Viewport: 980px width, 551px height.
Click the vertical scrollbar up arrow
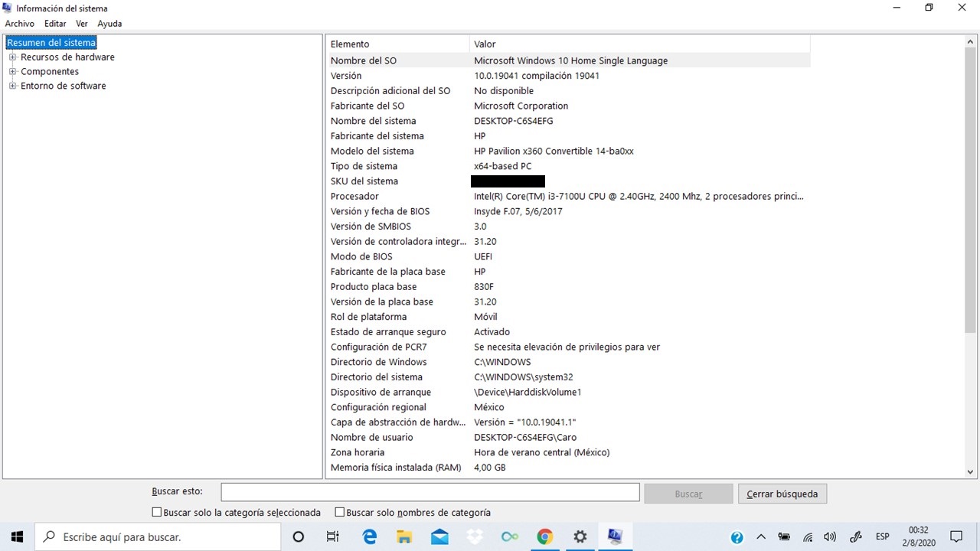971,41
